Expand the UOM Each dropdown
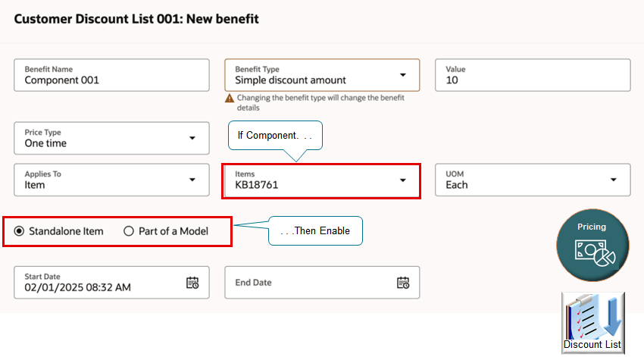 pyautogui.click(x=614, y=180)
